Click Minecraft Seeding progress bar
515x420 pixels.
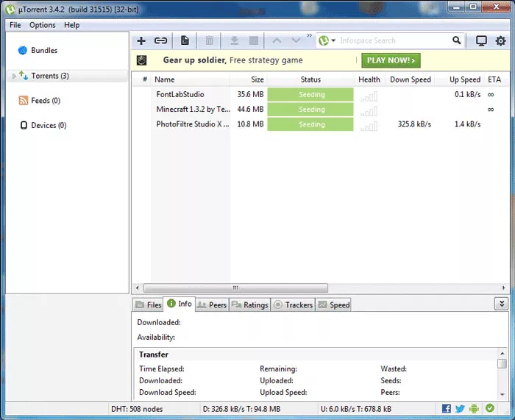pyautogui.click(x=310, y=110)
